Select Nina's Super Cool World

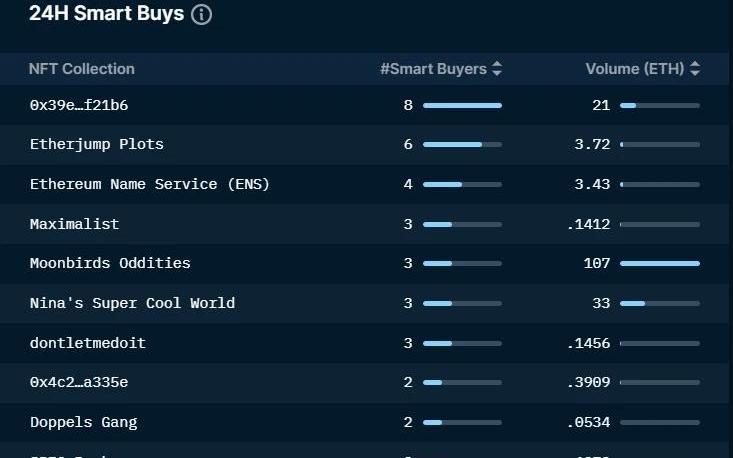(132, 303)
